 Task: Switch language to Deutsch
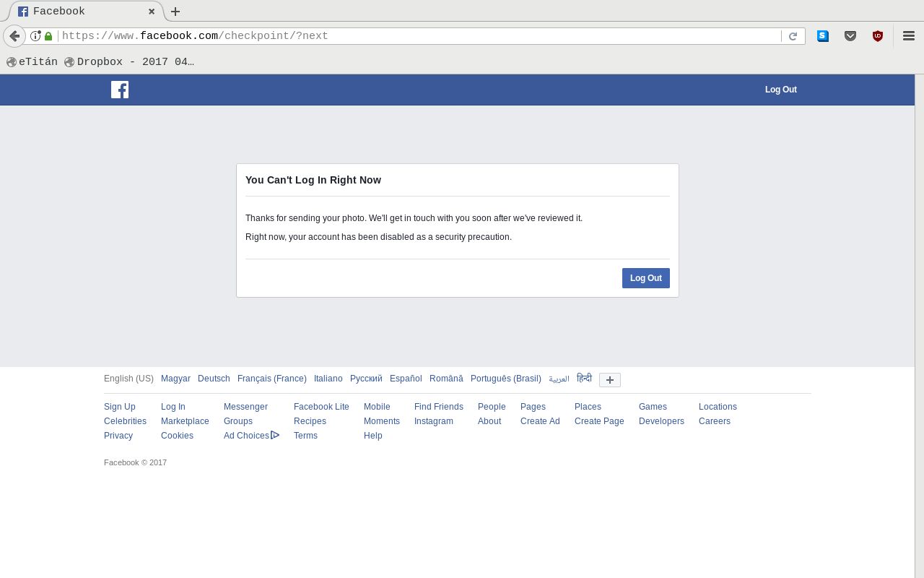214,379
